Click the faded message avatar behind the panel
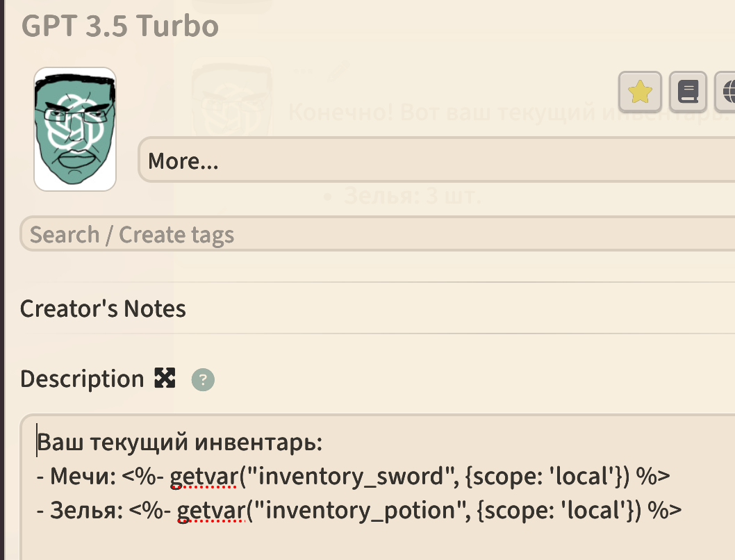Viewport: 735px width, 560px height. coord(232,96)
